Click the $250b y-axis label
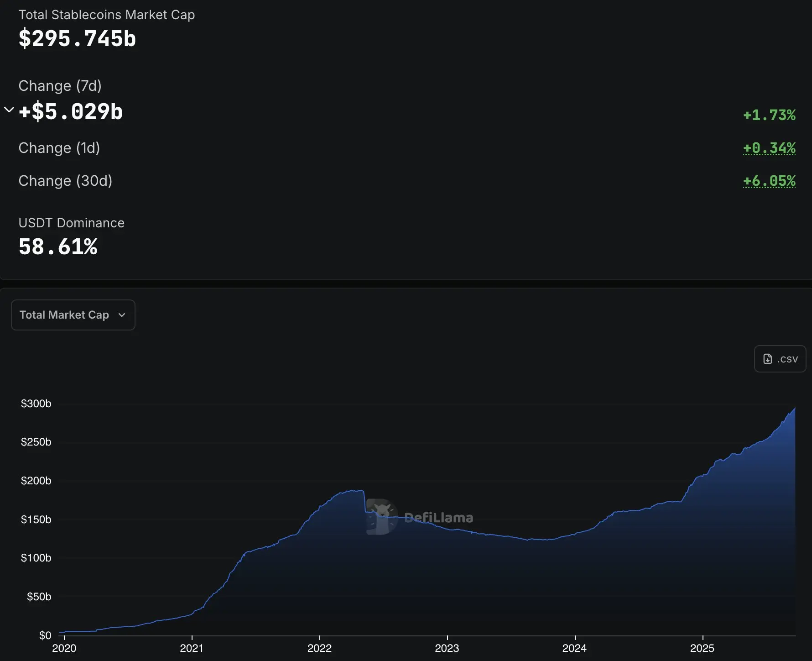 [x=36, y=442]
